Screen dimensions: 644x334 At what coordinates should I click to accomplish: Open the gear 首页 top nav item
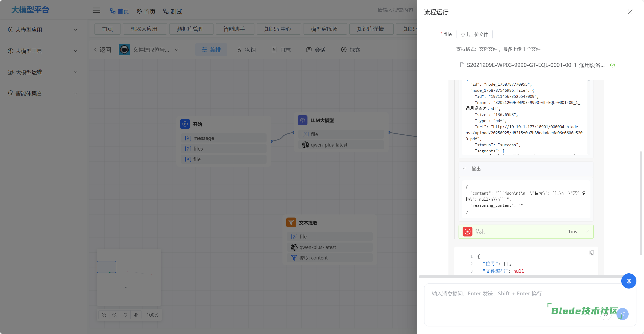(x=146, y=11)
